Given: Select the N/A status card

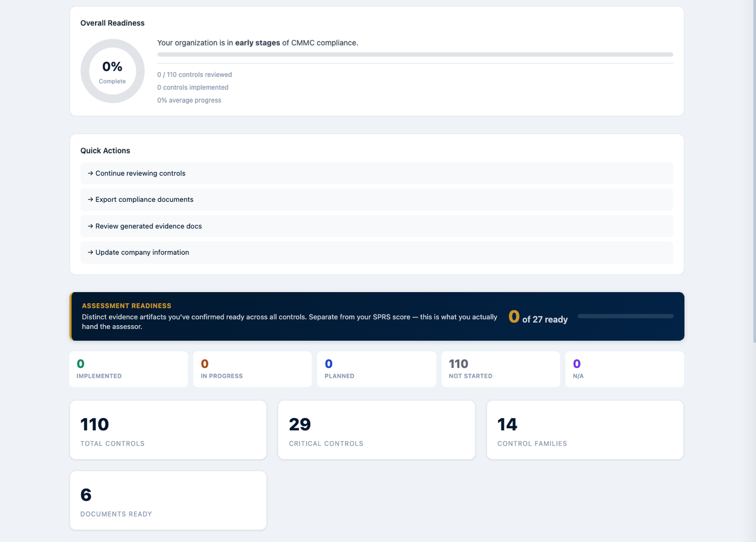Looking at the screenshot, I should point(625,370).
